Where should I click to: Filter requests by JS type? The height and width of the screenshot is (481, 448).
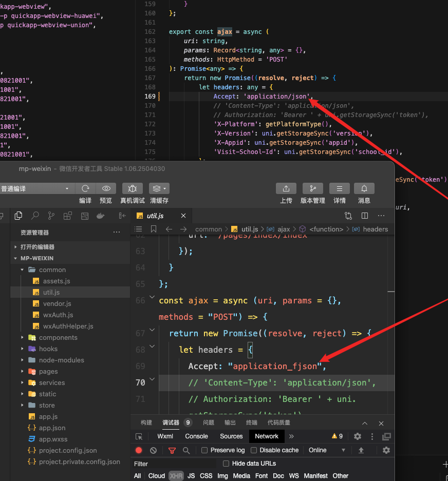point(191,476)
